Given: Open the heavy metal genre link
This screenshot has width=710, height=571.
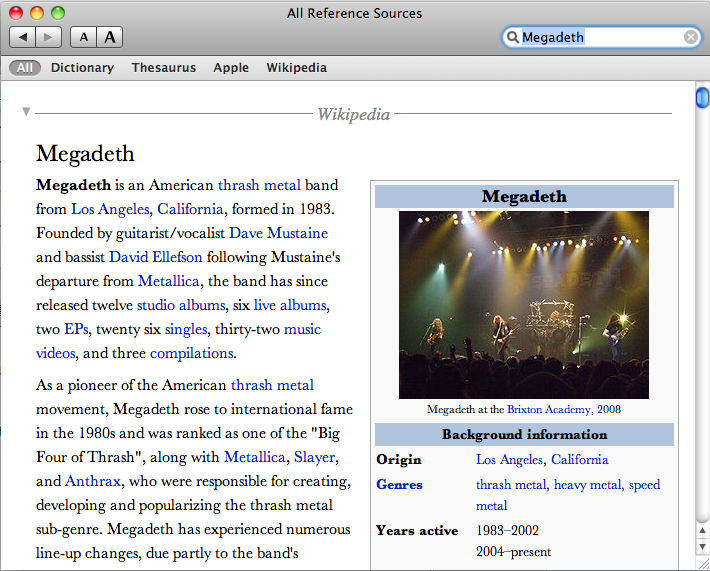Looking at the screenshot, I should [587, 485].
